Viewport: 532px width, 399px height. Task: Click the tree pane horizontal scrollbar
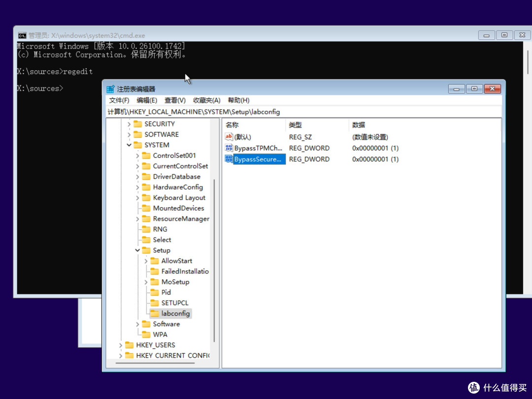[x=155, y=363]
